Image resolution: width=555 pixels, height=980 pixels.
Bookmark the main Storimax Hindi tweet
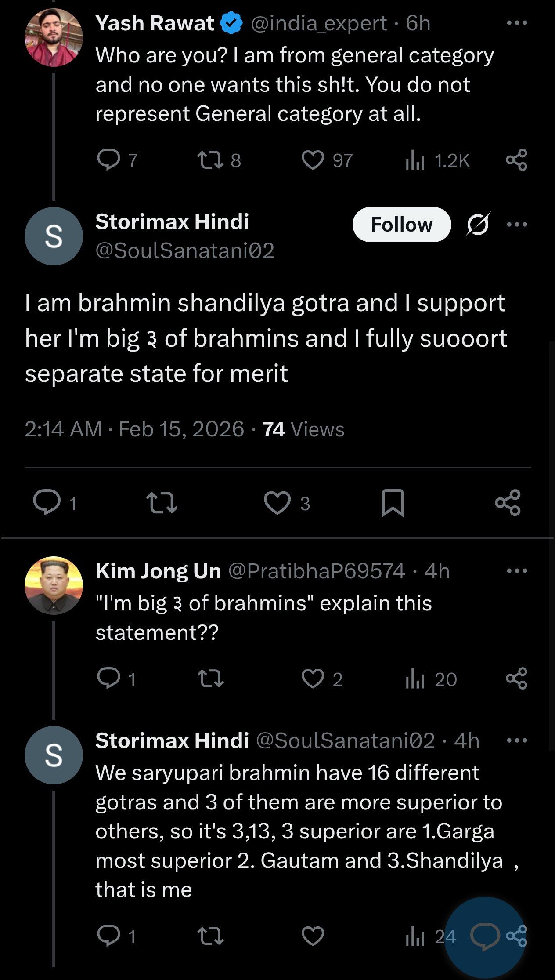(x=393, y=503)
